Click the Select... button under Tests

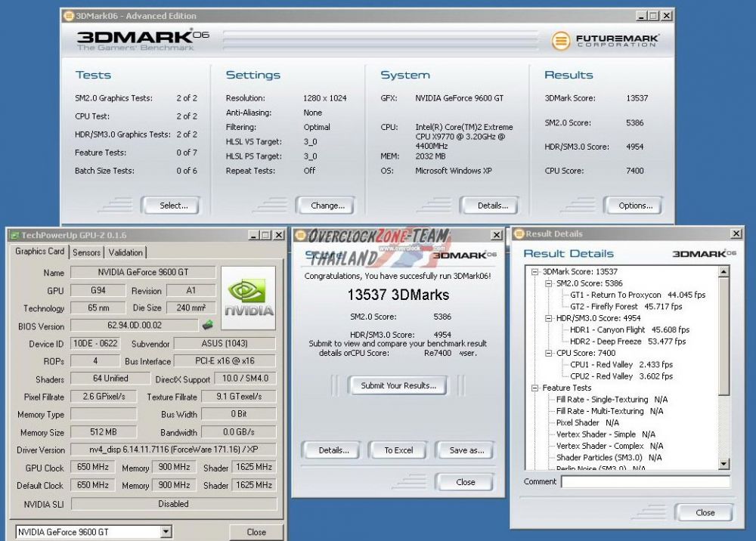(x=171, y=206)
